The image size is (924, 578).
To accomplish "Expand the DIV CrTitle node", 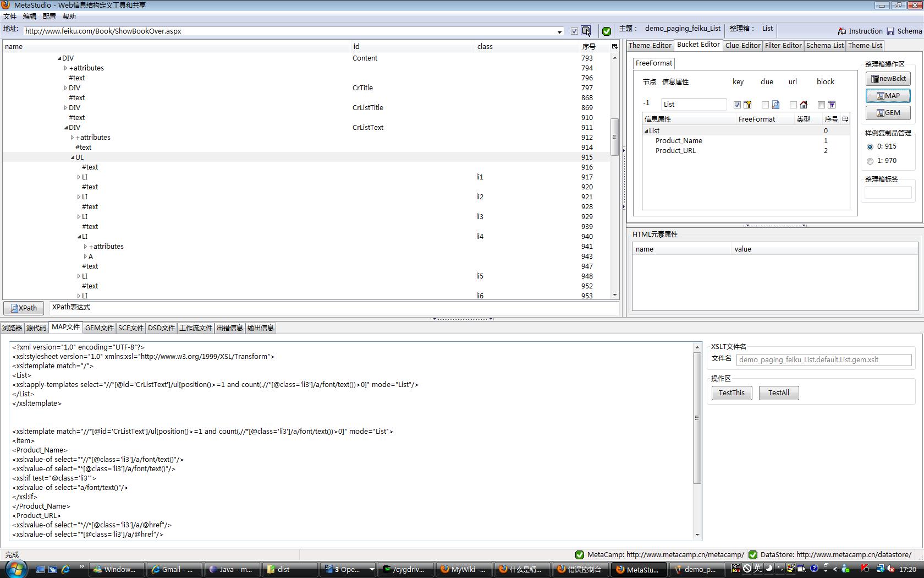I will [x=65, y=88].
